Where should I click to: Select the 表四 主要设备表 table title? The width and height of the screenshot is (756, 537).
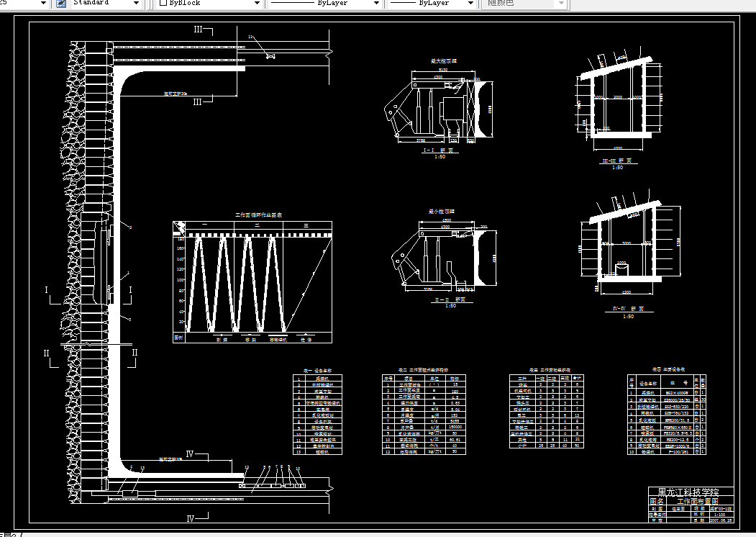coord(668,369)
